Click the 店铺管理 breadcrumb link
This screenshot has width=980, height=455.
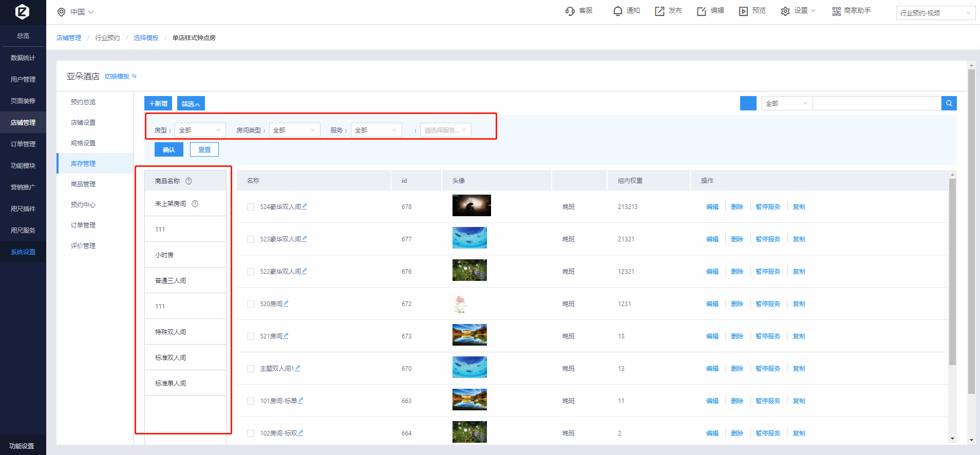(69, 37)
